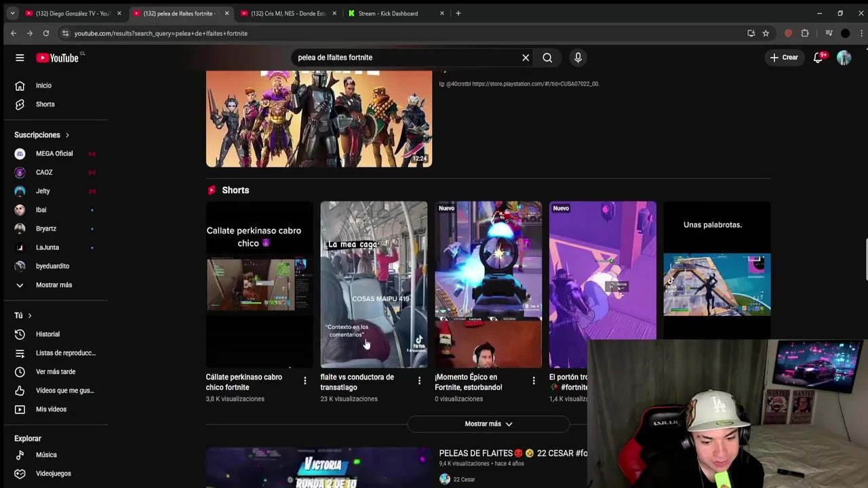868x488 pixels.
Task: Open the VICTORIA RONDA 2 video thumbnail
Action: point(319,468)
